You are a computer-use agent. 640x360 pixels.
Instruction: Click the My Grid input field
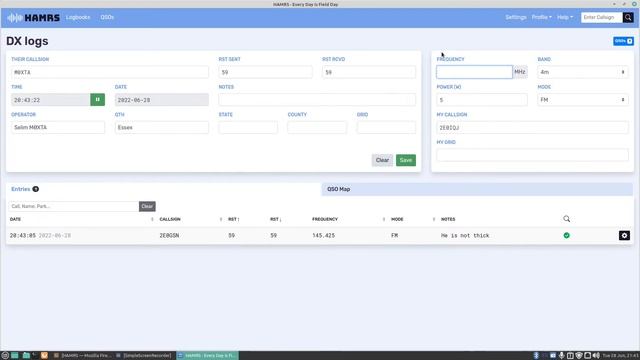[532, 155]
